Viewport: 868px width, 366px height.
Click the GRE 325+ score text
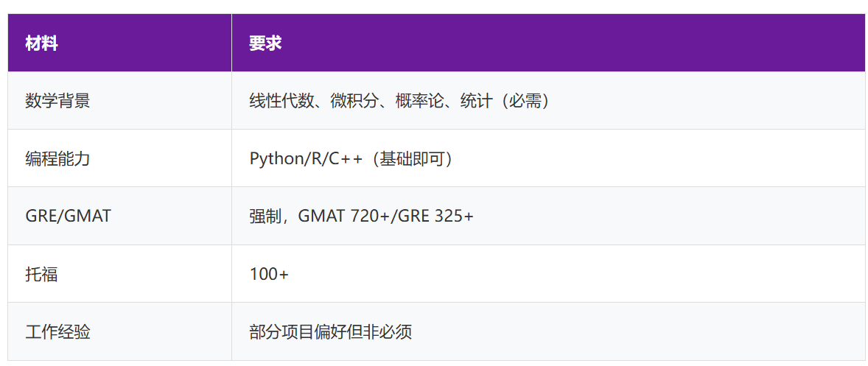pyautogui.click(x=435, y=217)
